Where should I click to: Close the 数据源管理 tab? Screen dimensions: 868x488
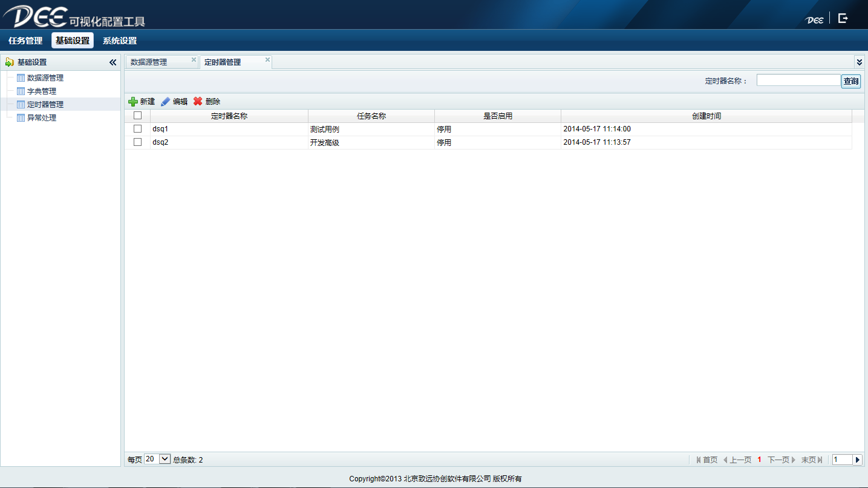click(x=194, y=59)
